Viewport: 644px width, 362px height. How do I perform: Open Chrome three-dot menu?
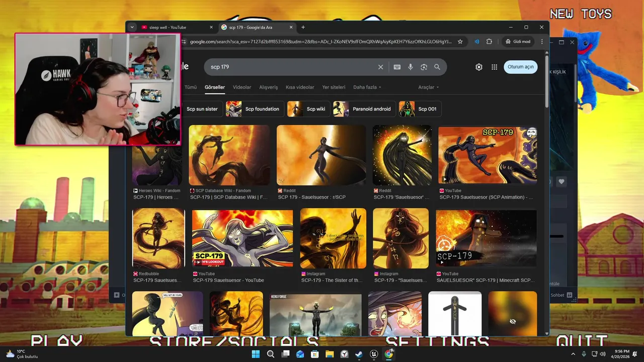542,41
